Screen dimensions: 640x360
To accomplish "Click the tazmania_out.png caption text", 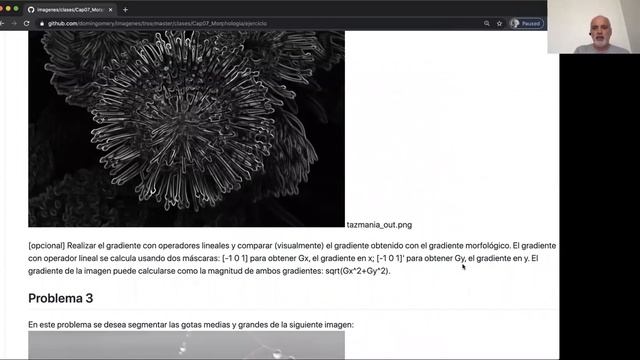I will [x=379, y=225].
